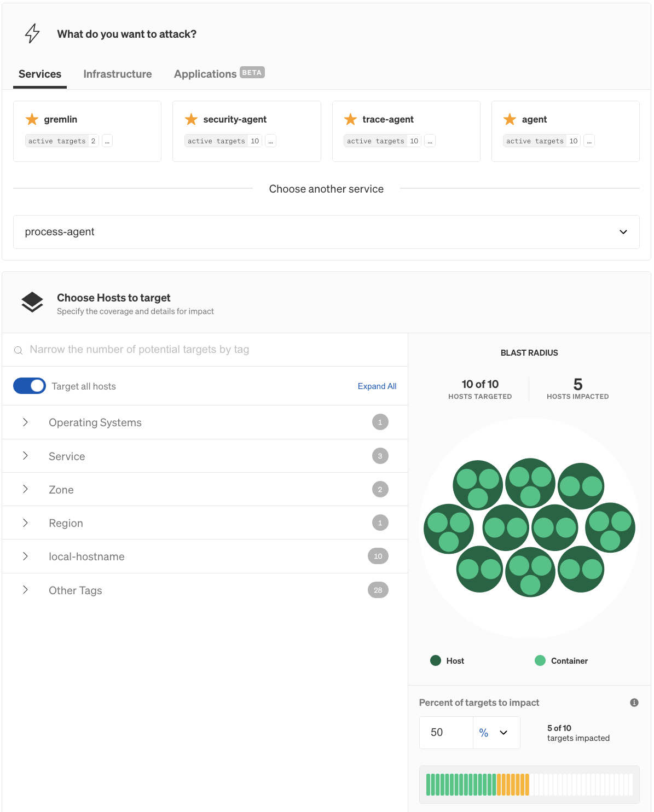Viewport: 654px width, 812px height.
Task: Click the dark green Host legend dot
Action: point(436,660)
